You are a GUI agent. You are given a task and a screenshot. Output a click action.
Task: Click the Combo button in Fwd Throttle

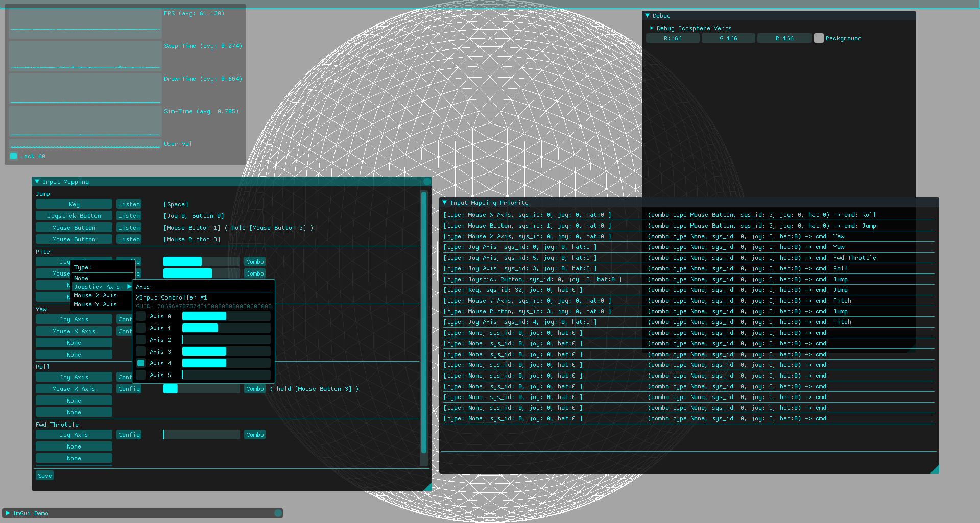(254, 435)
